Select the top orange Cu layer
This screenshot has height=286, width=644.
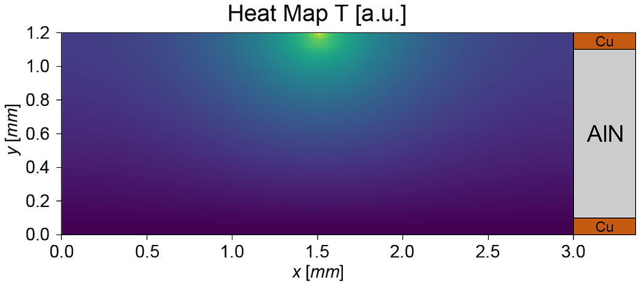pyautogui.click(x=604, y=41)
